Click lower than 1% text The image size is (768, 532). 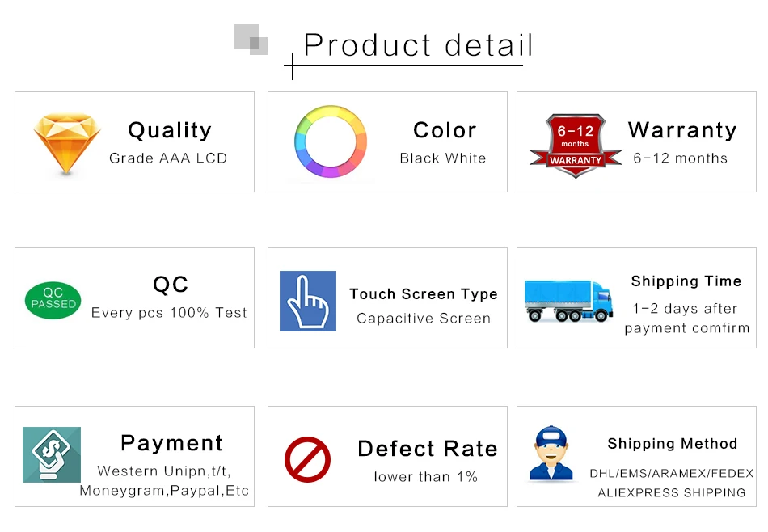[425, 477]
